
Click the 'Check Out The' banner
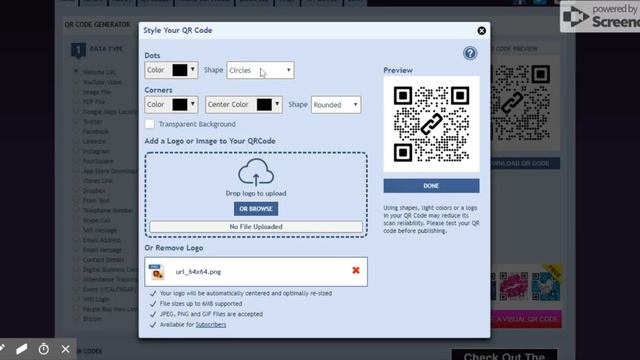[504, 355]
